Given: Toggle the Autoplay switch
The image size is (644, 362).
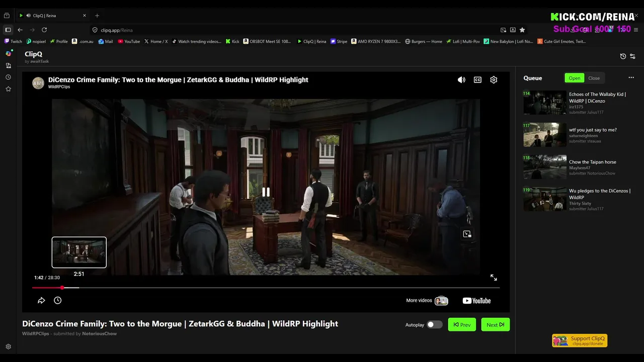Looking at the screenshot, I should coord(434,325).
